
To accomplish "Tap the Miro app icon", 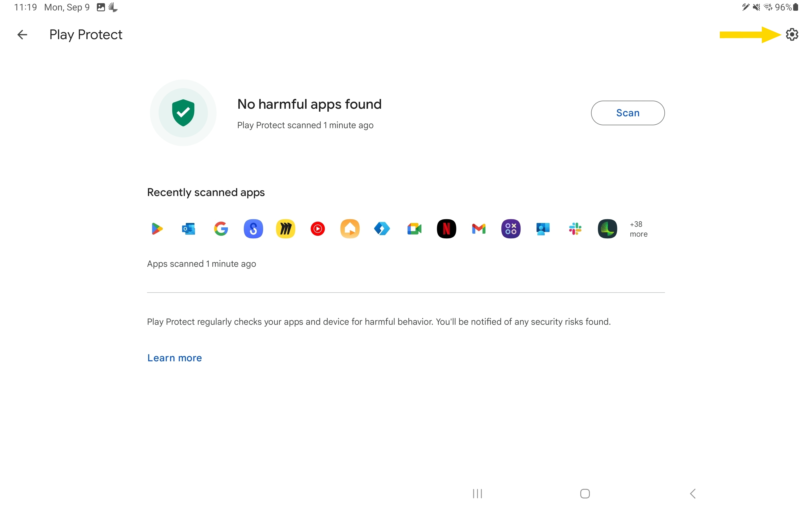I will (x=285, y=229).
